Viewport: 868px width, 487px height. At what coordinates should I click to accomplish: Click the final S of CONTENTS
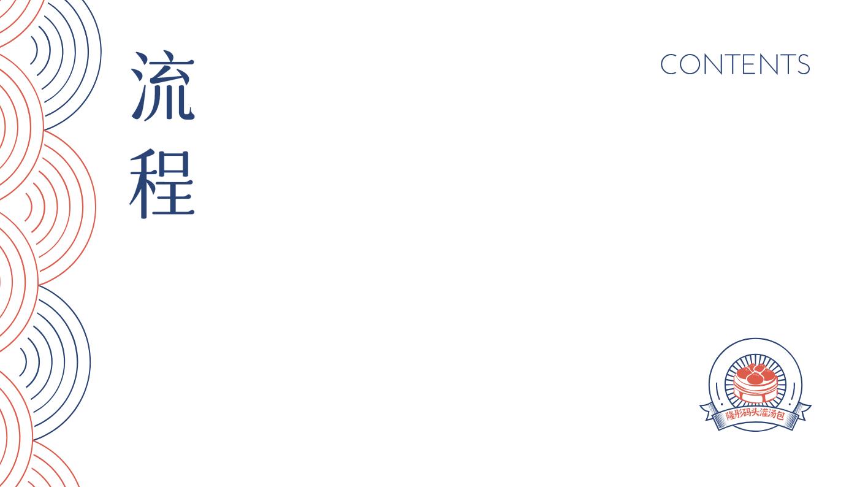coord(802,65)
